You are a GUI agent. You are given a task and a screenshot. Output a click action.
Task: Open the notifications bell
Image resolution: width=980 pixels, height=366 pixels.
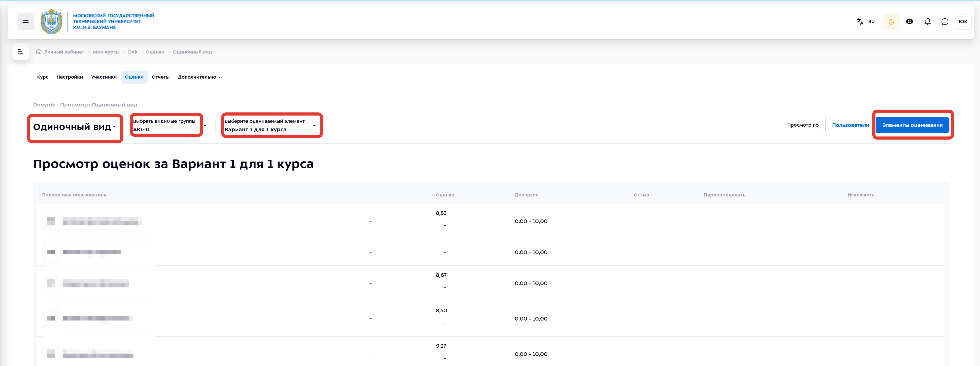pos(928,22)
